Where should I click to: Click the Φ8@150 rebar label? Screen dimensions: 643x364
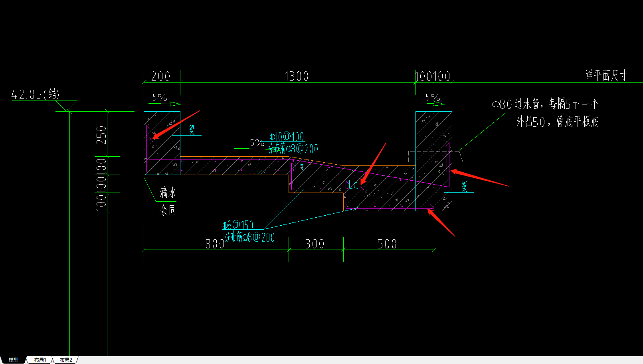pyautogui.click(x=238, y=225)
